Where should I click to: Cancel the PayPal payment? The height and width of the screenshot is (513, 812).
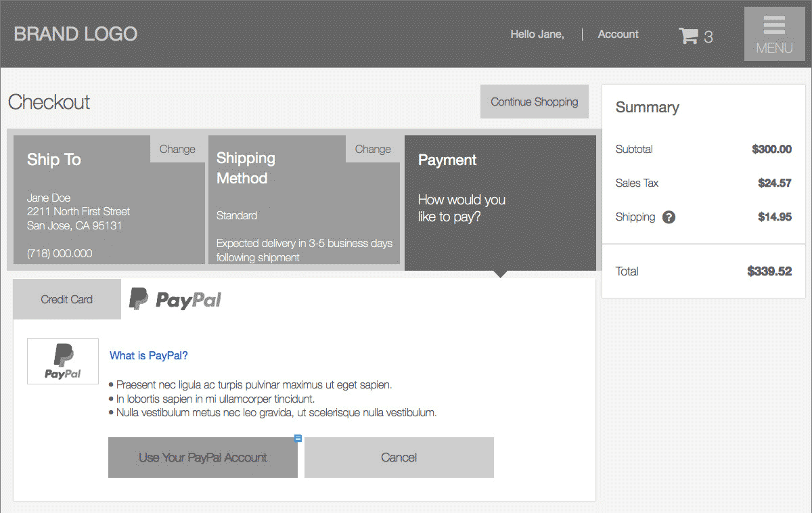(x=399, y=458)
